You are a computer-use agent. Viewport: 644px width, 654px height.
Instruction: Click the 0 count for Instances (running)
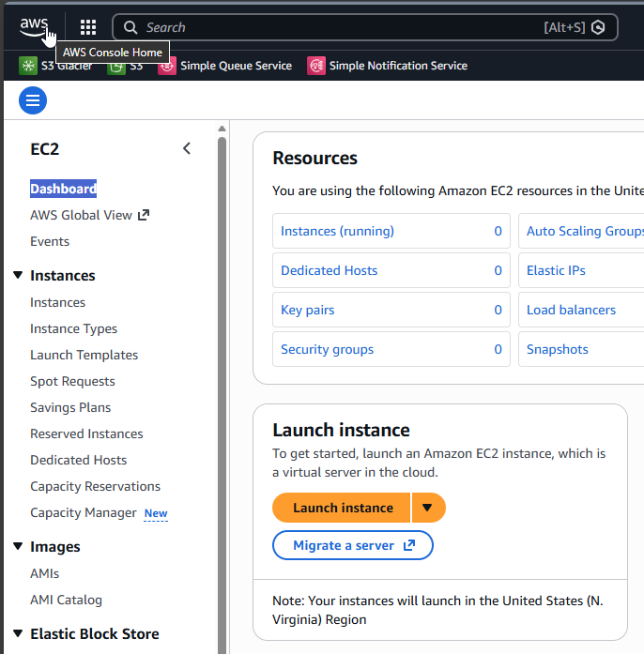(x=498, y=231)
